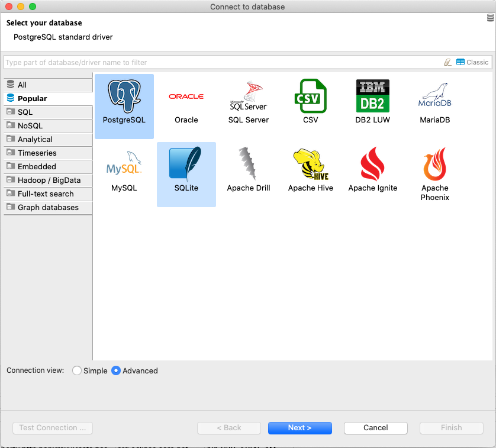Click the Next > button
The height and width of the screenshot is (448, 496).
click(300, 428)
